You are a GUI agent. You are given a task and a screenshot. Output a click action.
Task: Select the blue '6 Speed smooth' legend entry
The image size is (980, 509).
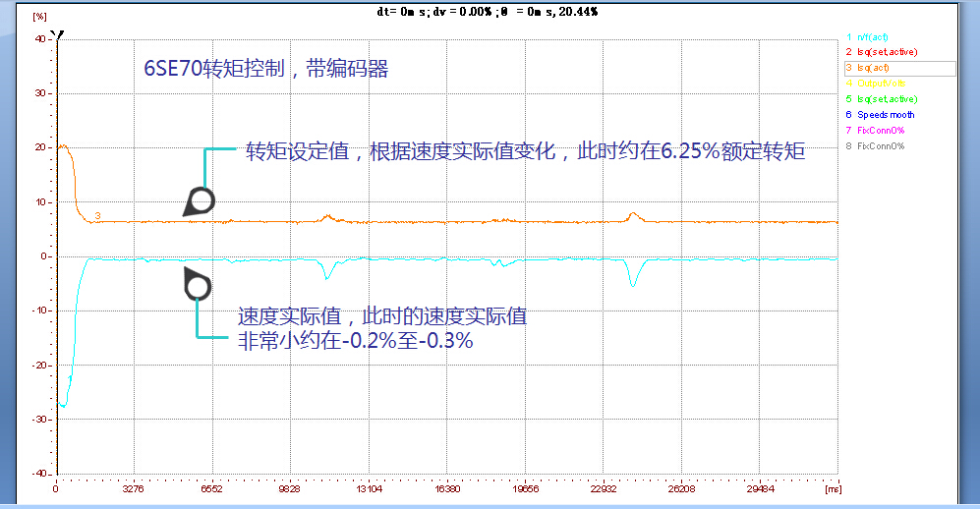880,114
